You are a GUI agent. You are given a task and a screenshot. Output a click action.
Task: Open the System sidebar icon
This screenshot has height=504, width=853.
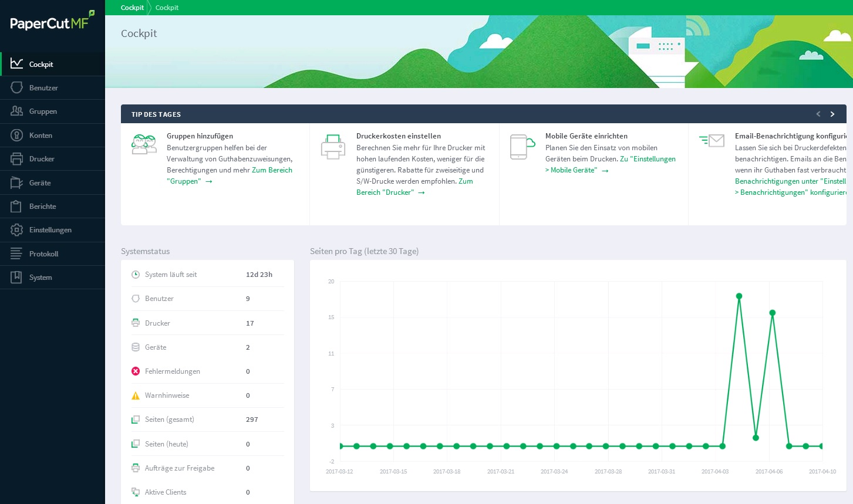pyautogui.click(x=16, y=278)
